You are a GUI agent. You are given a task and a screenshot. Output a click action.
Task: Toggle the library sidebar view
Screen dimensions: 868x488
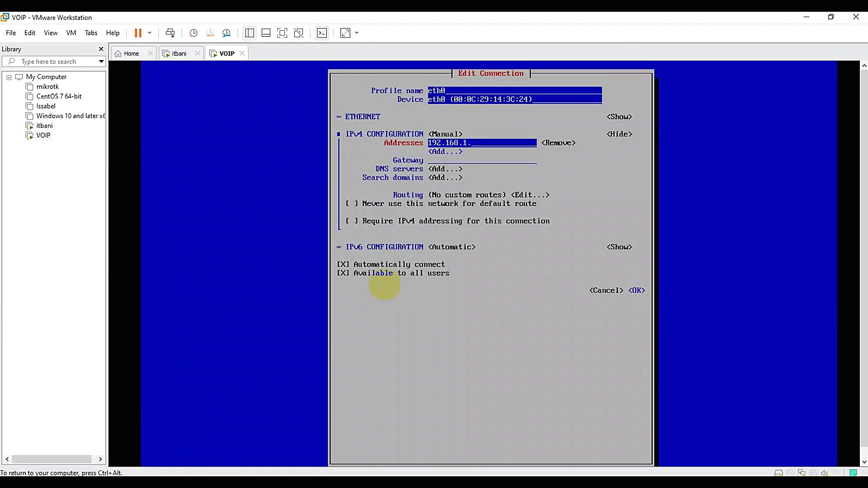(x=249, y=33)
